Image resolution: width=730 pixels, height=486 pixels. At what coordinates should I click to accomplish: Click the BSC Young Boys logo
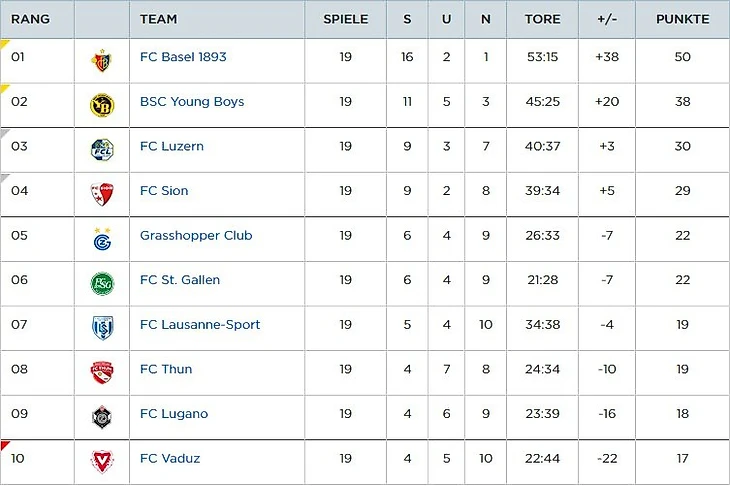(102, 103)
